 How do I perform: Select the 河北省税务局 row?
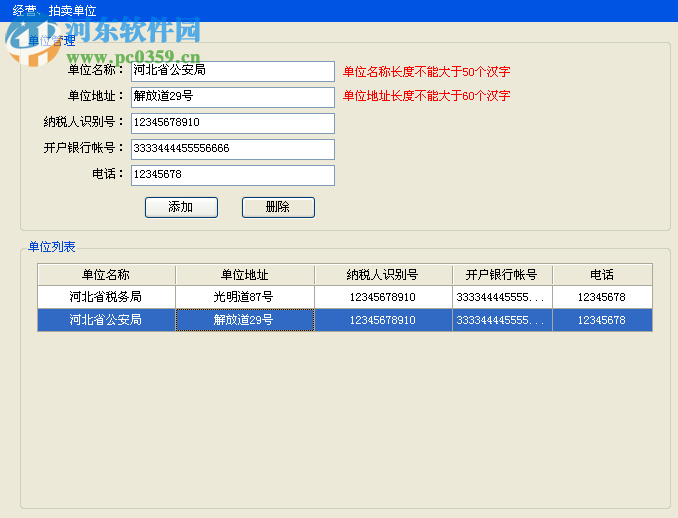(x=345, y=297)
